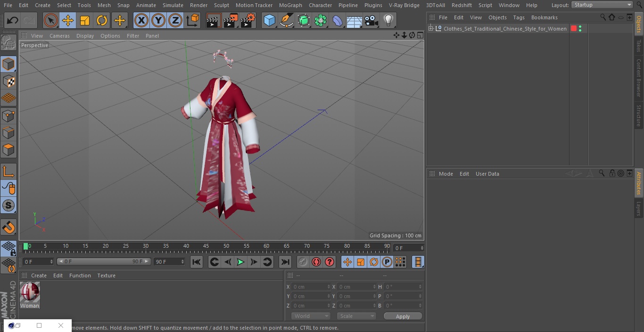
Task: Open the MoGraph menu
Action: pos(290,5)
